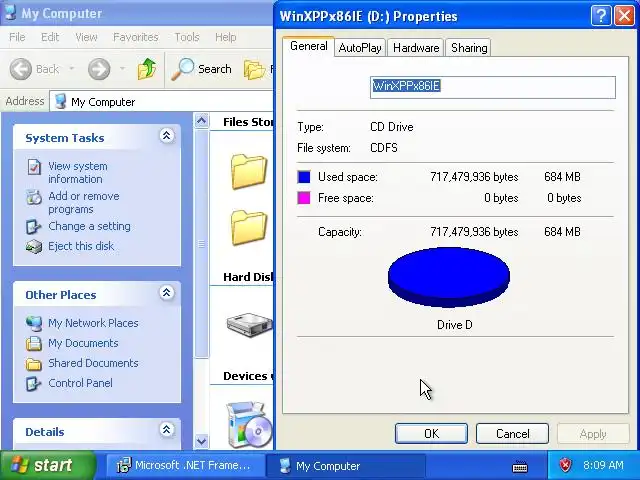Click the My Computer taskbar button

[x=345, y=465]
